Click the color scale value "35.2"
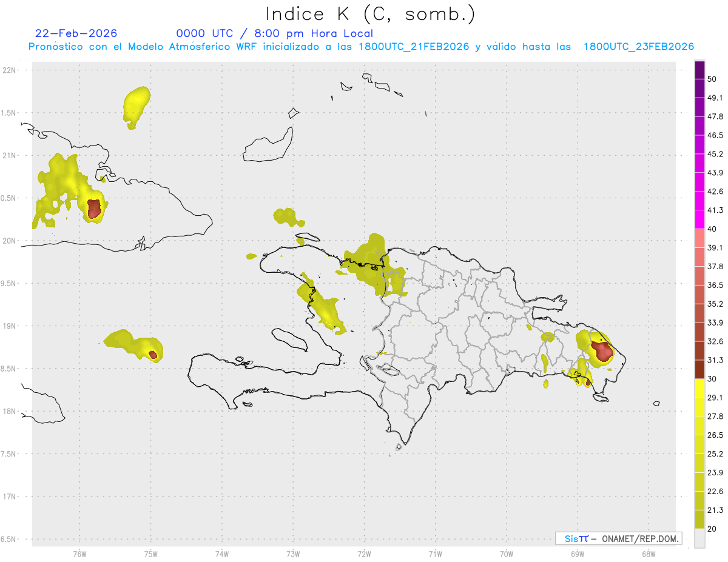The image size is (728, 562). (x=715, y=304)
